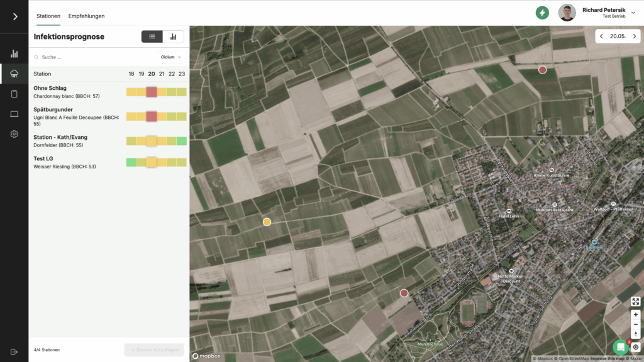This screenshot has width=644, height=362.
Task: Open the Oidium disease dropdown
Action: [x=171, y=57]
